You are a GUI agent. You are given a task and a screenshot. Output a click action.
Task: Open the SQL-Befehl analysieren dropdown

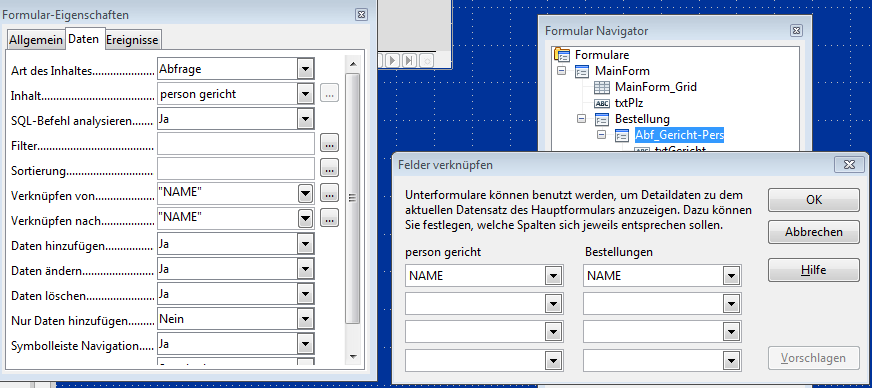pyautogui.click(x=305, y=118)
